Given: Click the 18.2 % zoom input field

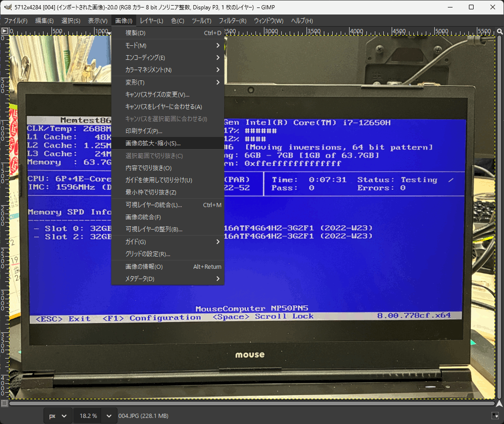Looking at the screenshot, I should coord(88,416).
